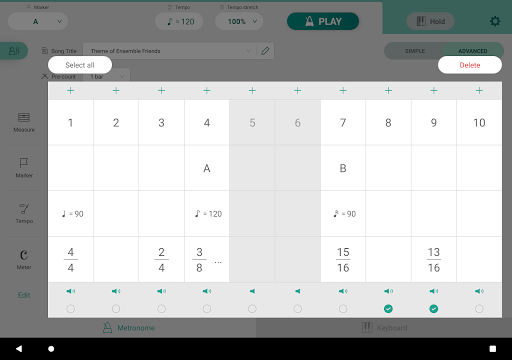The width and height of the screenshot is (512, 360).
Task: Select marker A cell in measure 4
Action: [x=207, y=168]
